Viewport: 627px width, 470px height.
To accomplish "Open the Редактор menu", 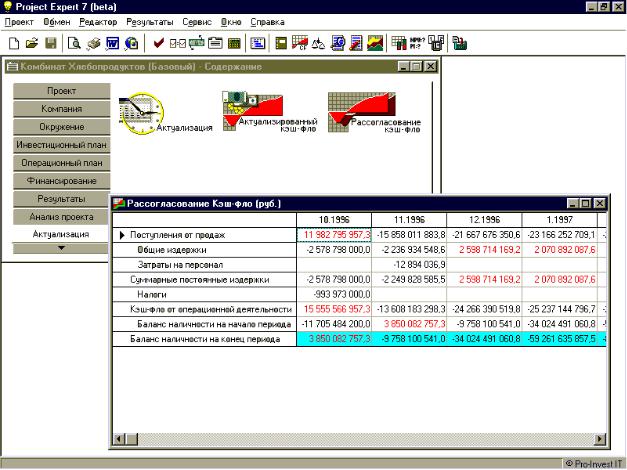I will coord(98,22).
